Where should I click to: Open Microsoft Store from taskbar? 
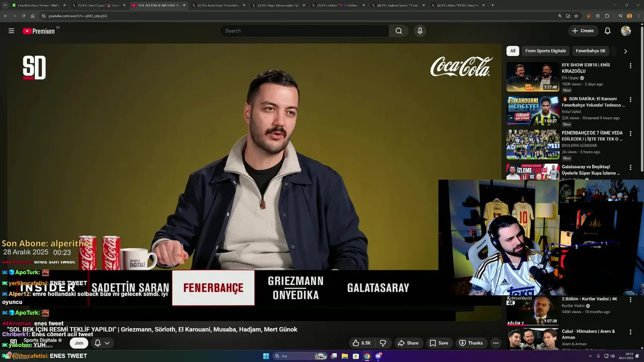[x=356, y=356]
